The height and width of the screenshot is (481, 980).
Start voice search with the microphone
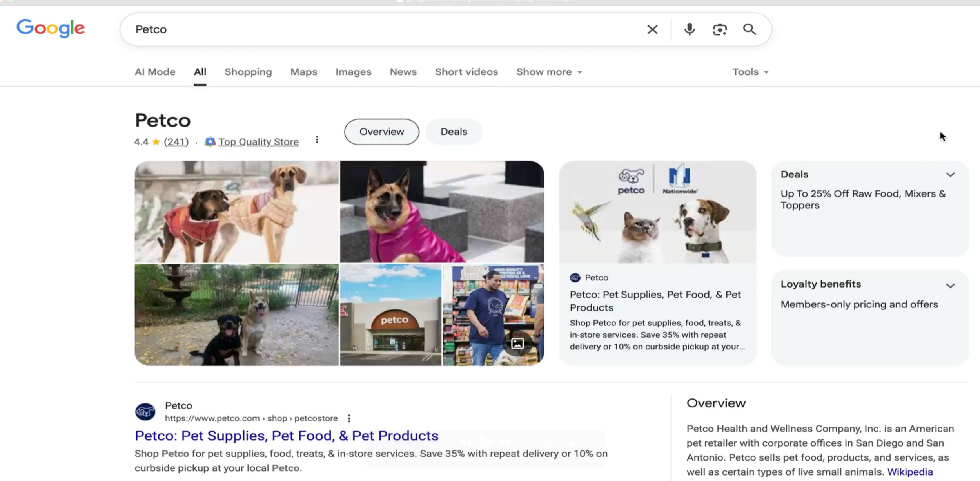tap(689, 29)
